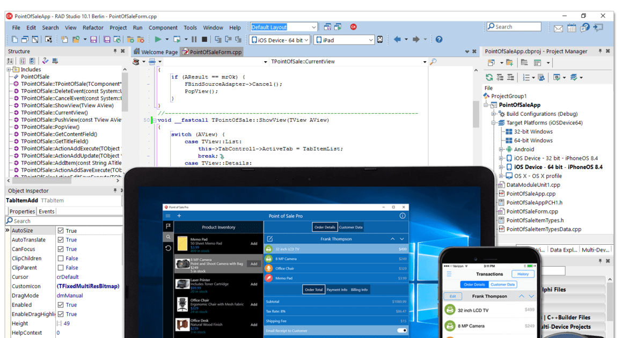Open the Refactor menu

pyautogui.click(x=93, y=28)
